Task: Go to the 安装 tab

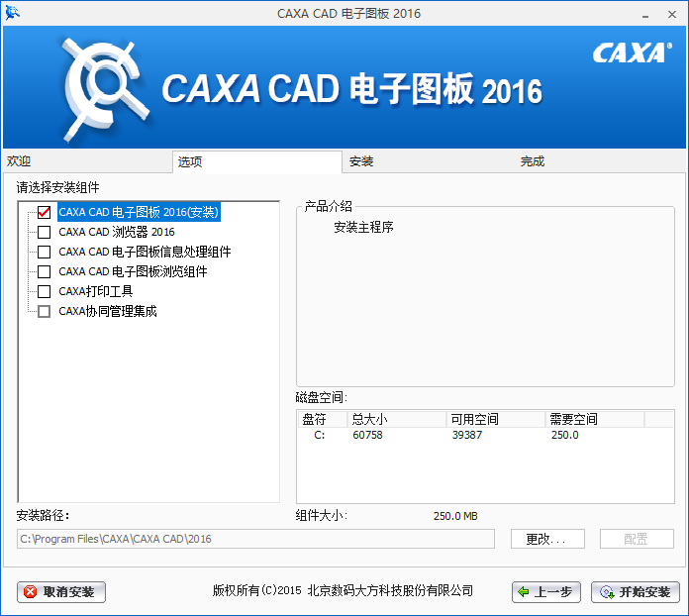Action: [429, 161]
